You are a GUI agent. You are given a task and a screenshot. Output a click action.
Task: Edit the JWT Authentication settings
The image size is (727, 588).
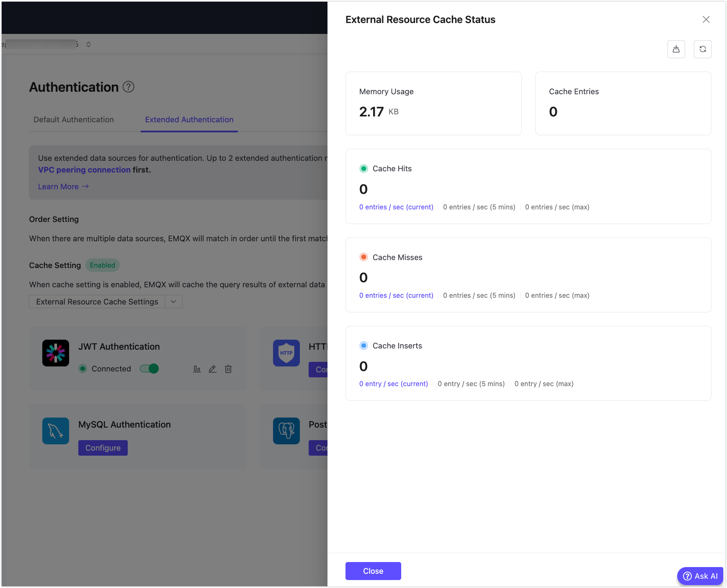[212, 369]
